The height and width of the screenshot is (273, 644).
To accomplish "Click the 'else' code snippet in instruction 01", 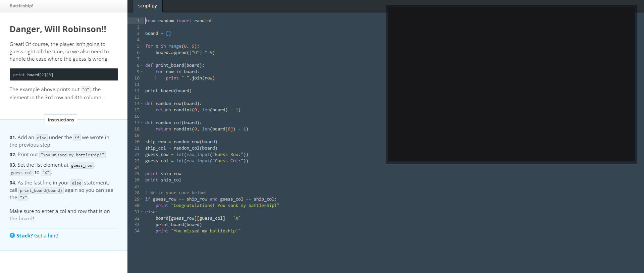I will (x=42, y=138).
